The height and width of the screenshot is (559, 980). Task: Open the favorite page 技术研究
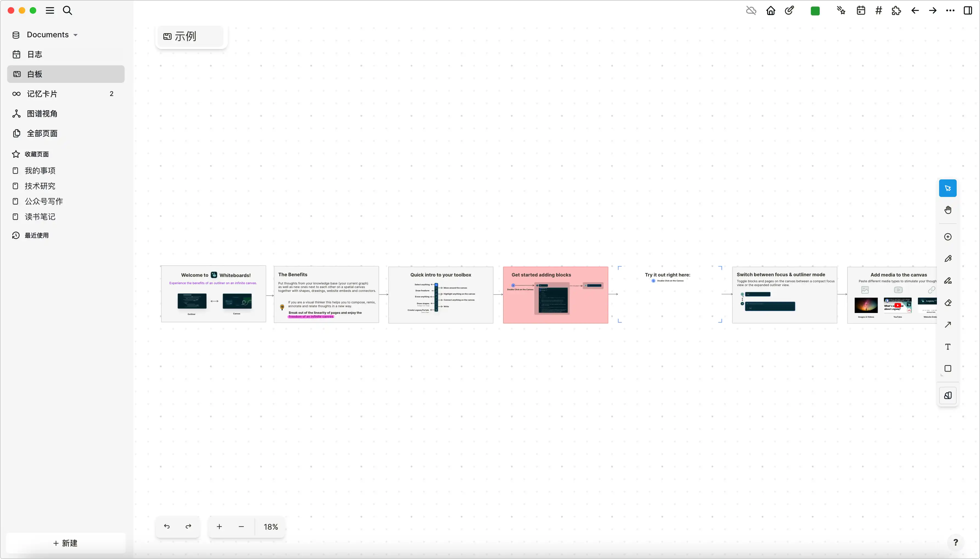point(40,186)
